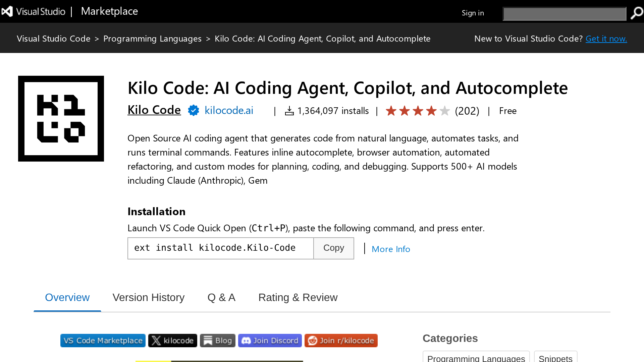Viewport: 644px width, 362px height.
Task: Click the installs download icon
Action: click(x=289, y=111)
